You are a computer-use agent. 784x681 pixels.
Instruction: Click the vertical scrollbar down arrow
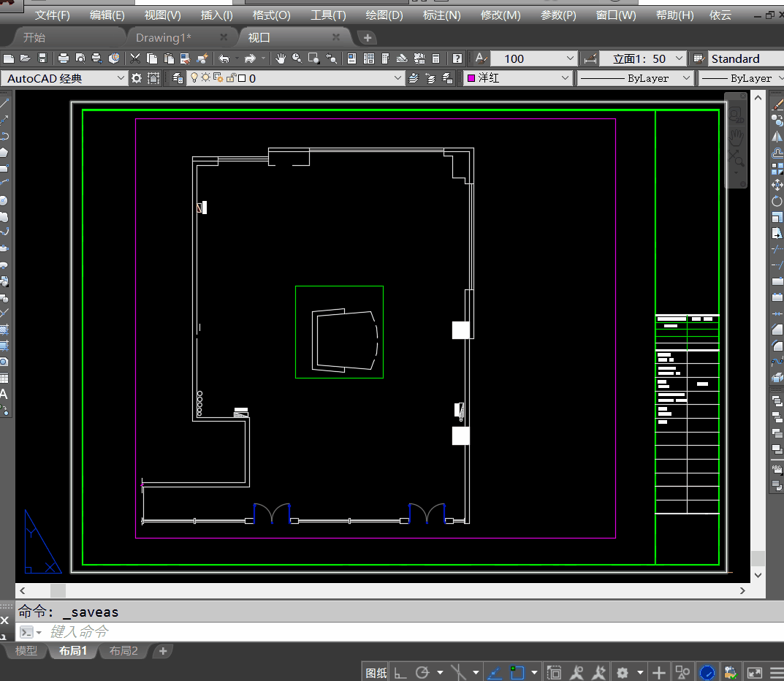point(758,576)
